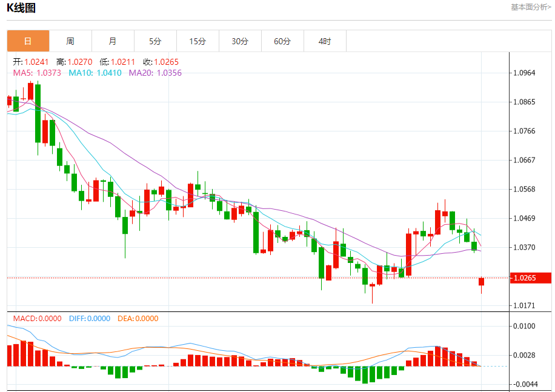
Task: Click the latest red candlestick at far right
Action: (482, 282)
